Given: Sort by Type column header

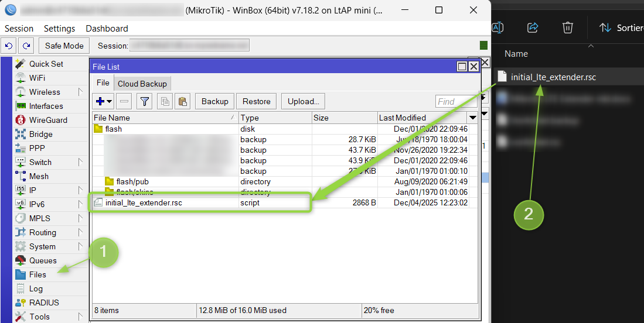Looking at the screenshot, I should 275,118.
